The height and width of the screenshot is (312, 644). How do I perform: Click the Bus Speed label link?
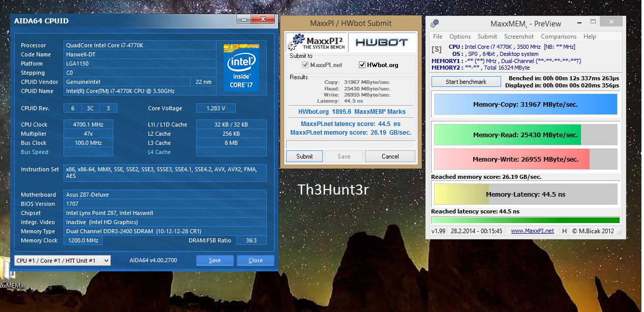[x=35, y=152]
